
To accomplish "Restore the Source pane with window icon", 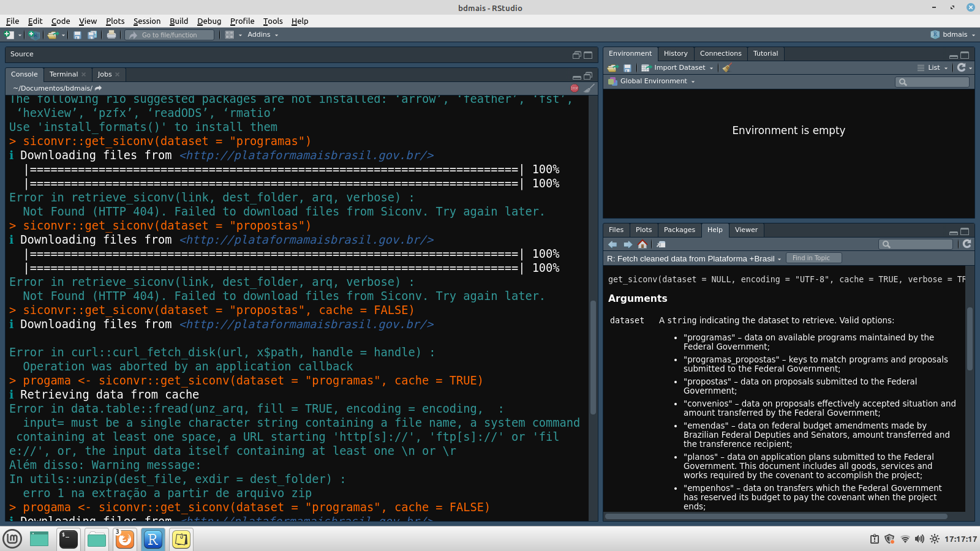I will coord(576,55).
